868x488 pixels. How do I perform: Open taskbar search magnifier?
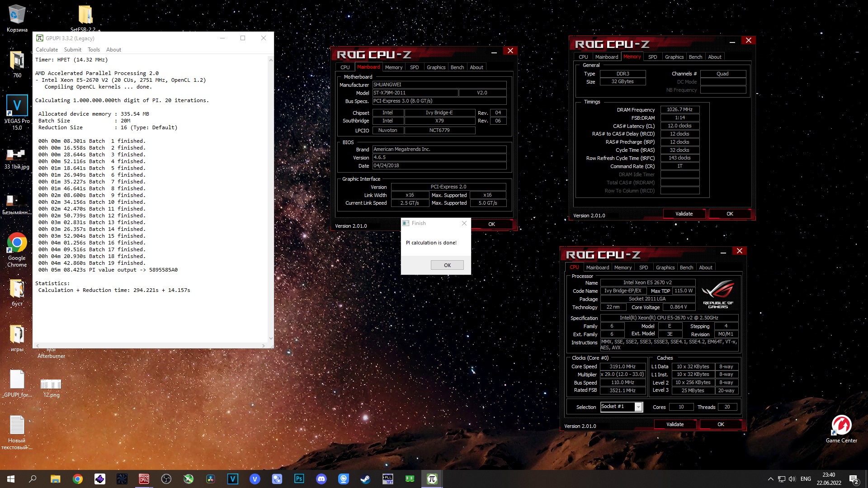coord(33,479)
